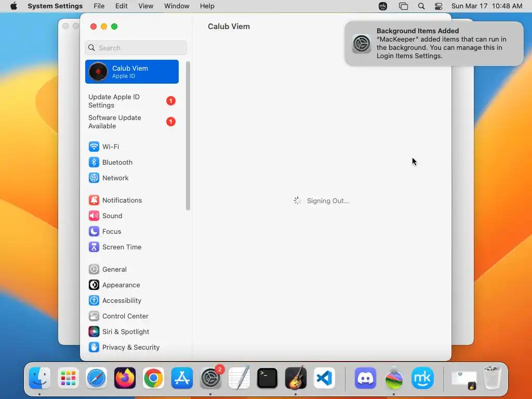Image resolution: width=532 pixels, height=399 pixels.
Task: Open the App Store from the Dock
Action: tap(182, 378)
